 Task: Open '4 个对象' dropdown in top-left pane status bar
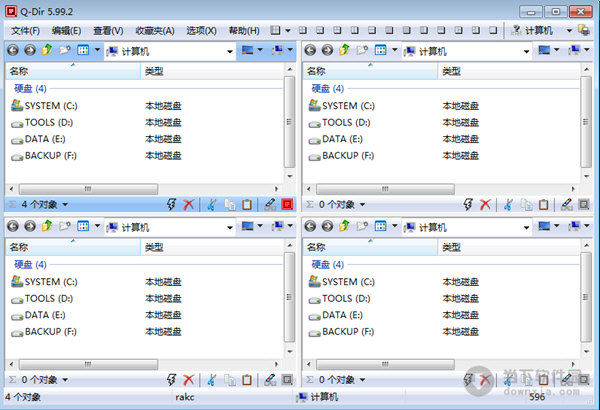point(65,204)
